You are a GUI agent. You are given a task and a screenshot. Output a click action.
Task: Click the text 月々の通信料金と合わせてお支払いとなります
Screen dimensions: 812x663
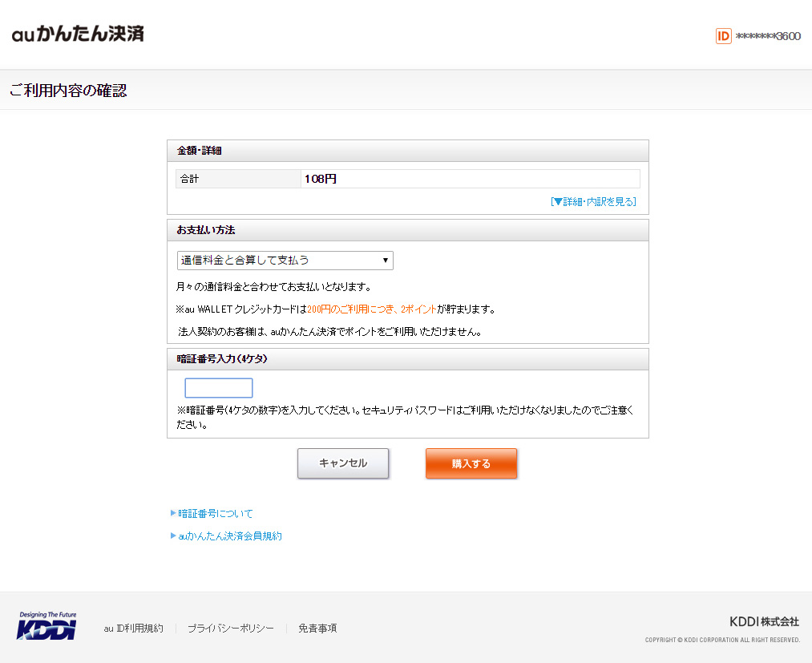pyautogui.click(x=273, y=286)
